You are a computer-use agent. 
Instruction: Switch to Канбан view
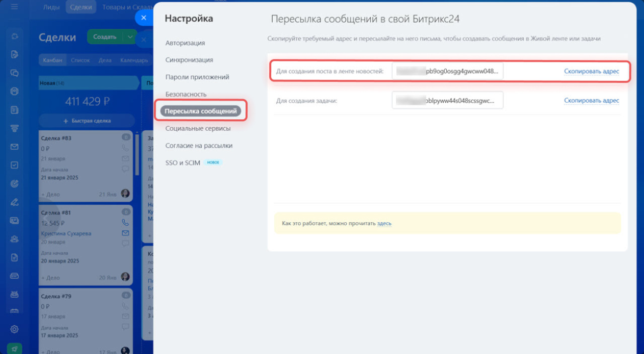coord(53,60)
